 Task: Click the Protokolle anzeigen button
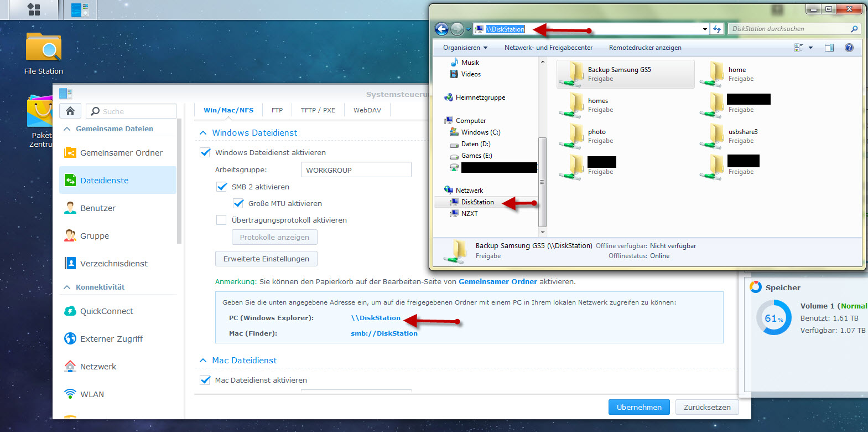tap(274, 237)
